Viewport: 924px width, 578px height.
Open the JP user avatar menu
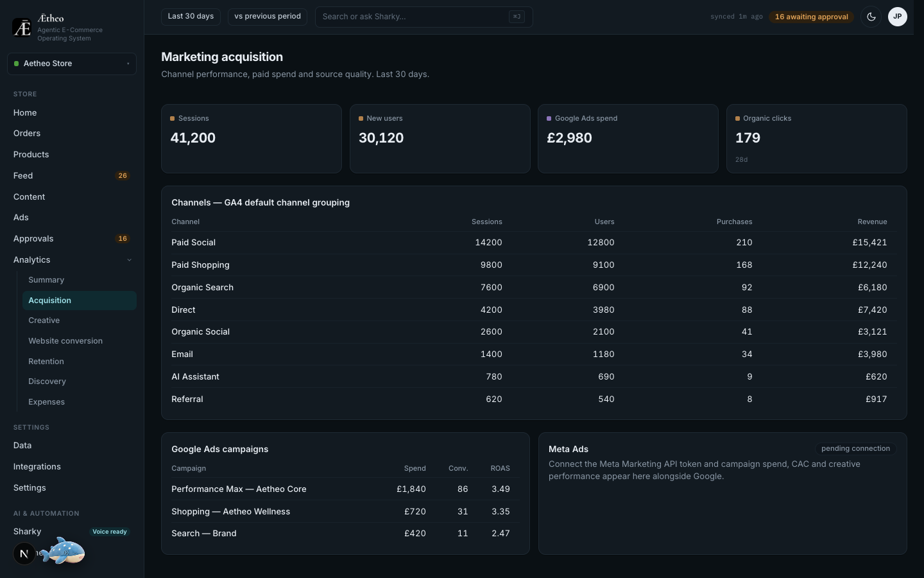coord(897,17)
